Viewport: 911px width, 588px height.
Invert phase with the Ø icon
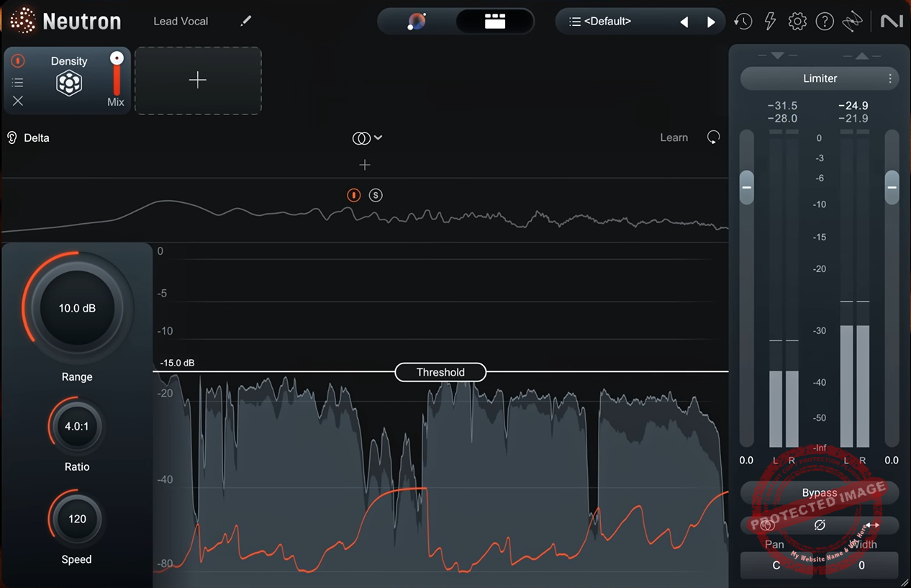point(820,525)
